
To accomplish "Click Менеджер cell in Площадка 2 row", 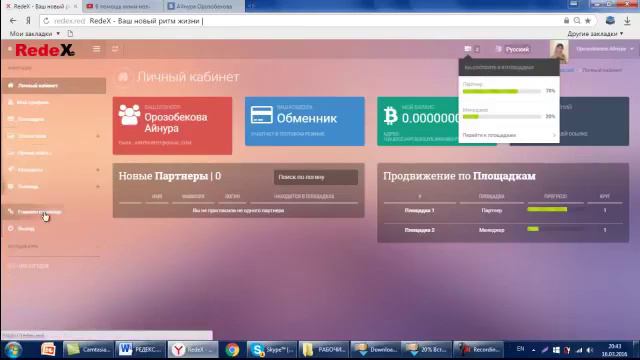I will click(491, 230).
